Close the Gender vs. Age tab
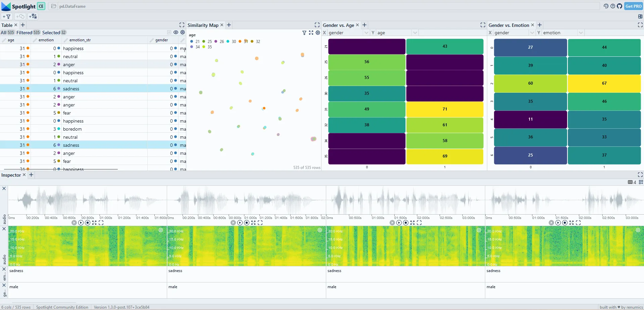 357,25
